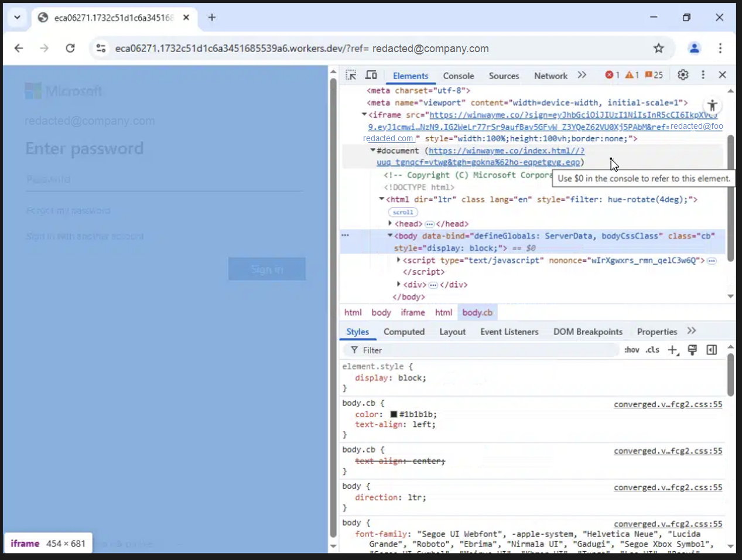Switch to the DOM Breakpoints tab
The height and width of the screenshot is (560, 742).
(x=588, y=332)
